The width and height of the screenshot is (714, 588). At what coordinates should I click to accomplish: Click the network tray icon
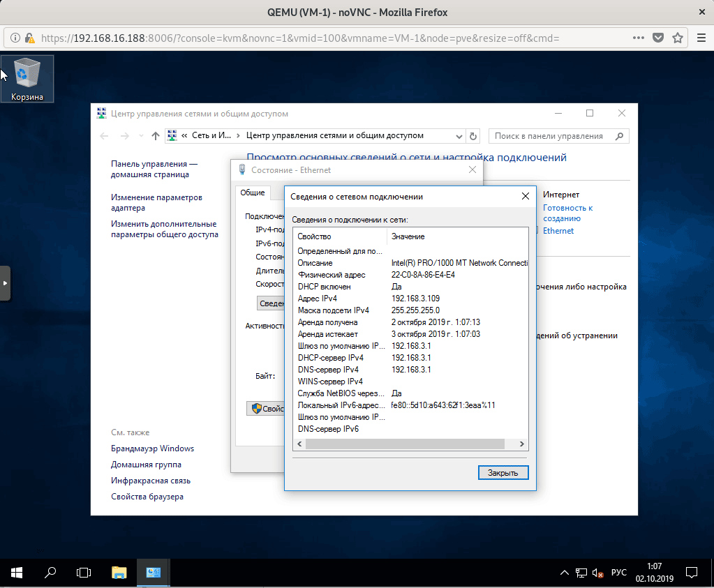[x=581, y=573]
